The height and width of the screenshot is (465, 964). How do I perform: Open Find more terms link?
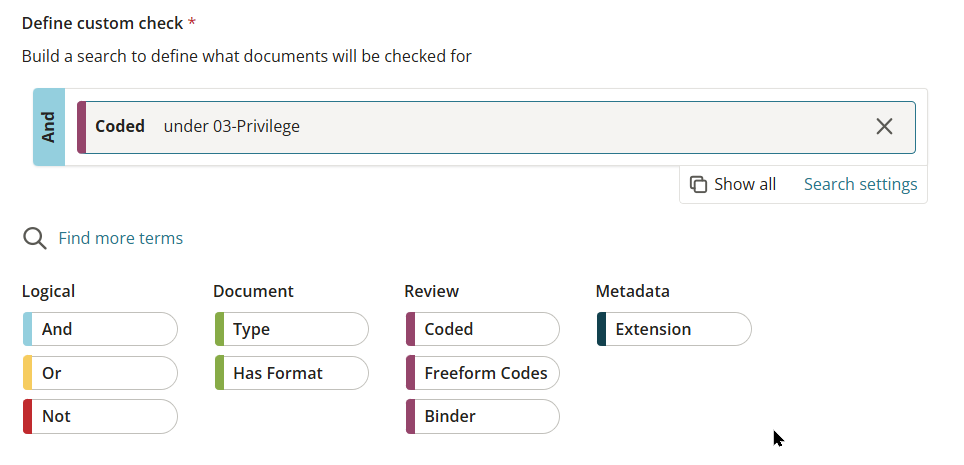pyautogui.click(x=120, y=238)
